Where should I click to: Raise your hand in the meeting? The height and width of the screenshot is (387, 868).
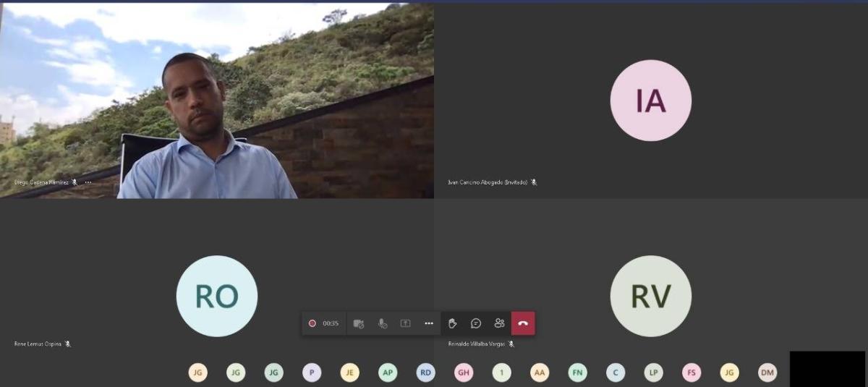click(x=452, y=323)
